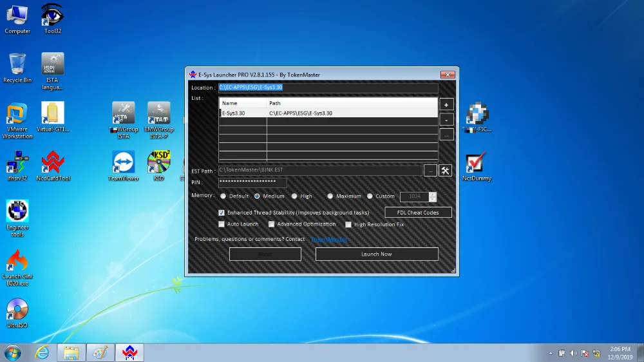Viewport: 644px width, 362px height.
Task: Select the Virtual-GT1 desktop icon
Action: point(53,117)
